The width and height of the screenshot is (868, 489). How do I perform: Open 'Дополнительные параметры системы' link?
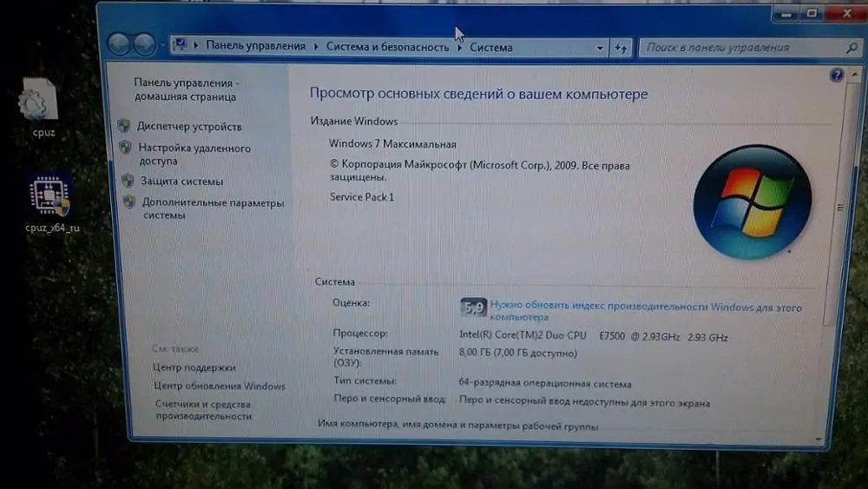pyautogui.click(x=213, y=208)
